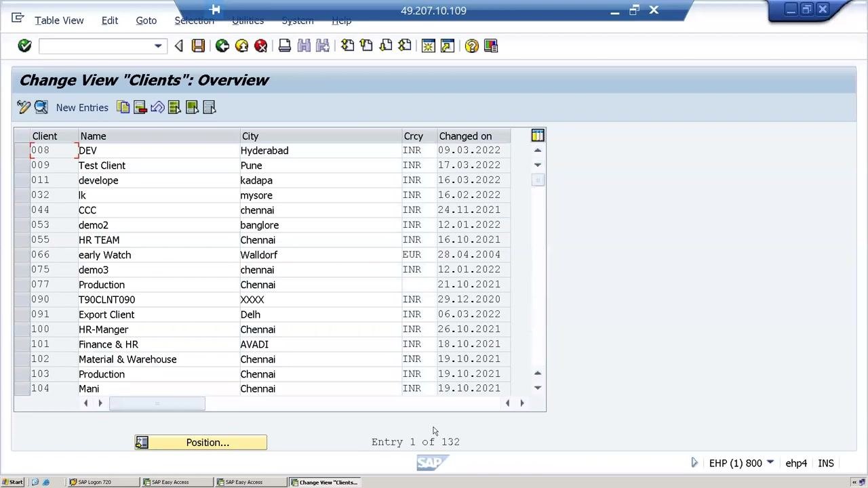The image size is (868, 488).
Task: Open the table settings icon above the scrollbar
Action: point(538,136)
